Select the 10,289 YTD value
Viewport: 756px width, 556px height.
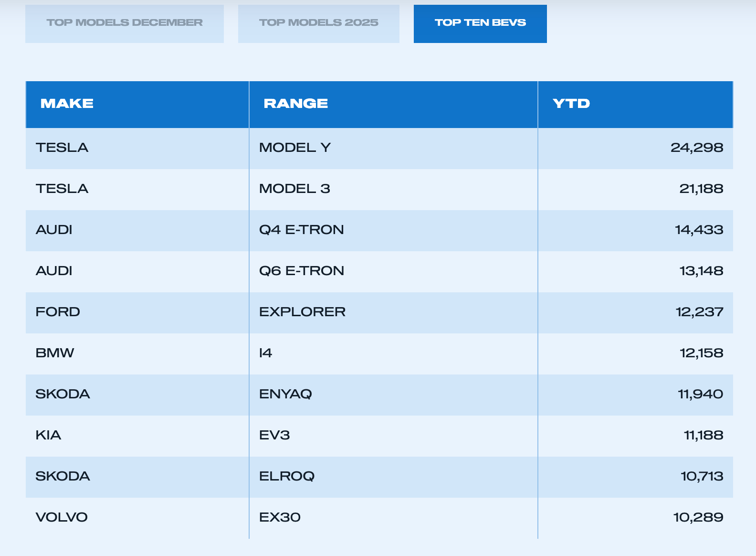coord(698,517)
